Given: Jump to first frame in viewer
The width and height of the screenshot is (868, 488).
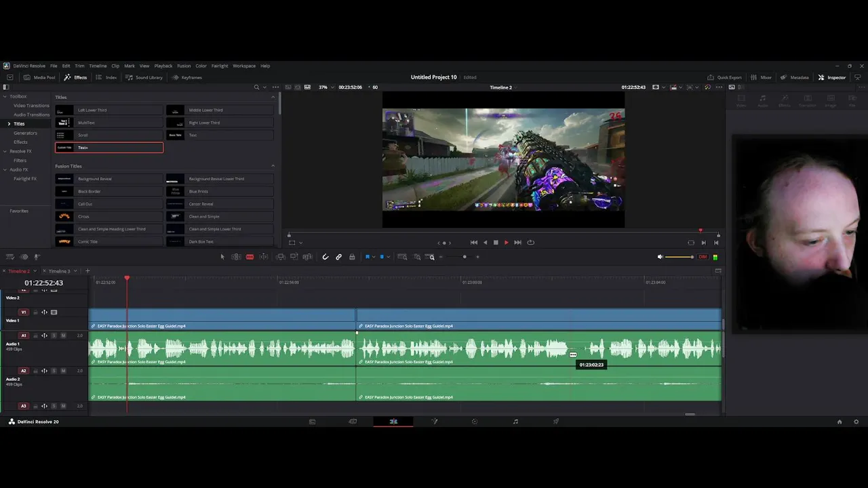Looking at the screenshot, I should click(x=474, y=243).
